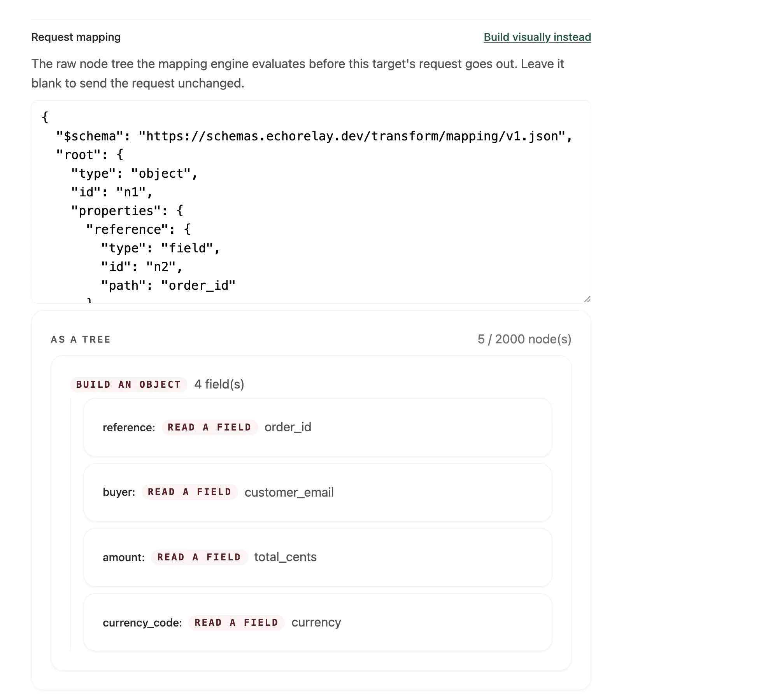Click the '"reference": {' JSON line
This screenshot has height=700, width=775.
139,229
